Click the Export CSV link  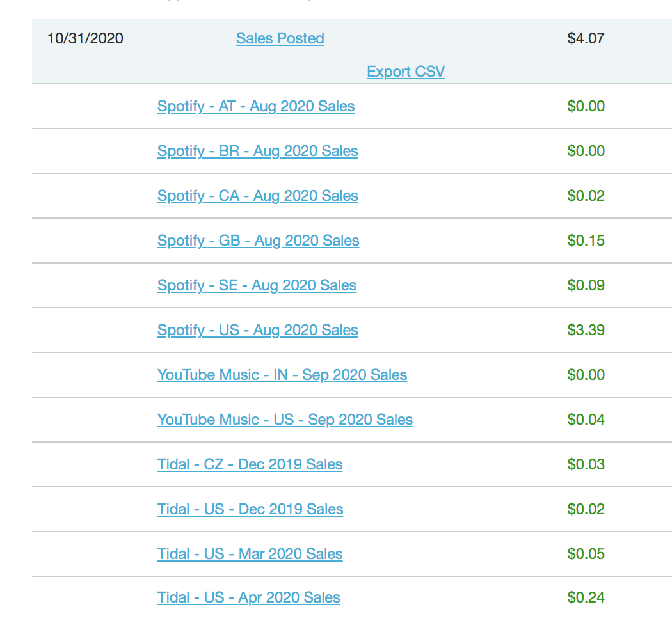tap(405, 71)
